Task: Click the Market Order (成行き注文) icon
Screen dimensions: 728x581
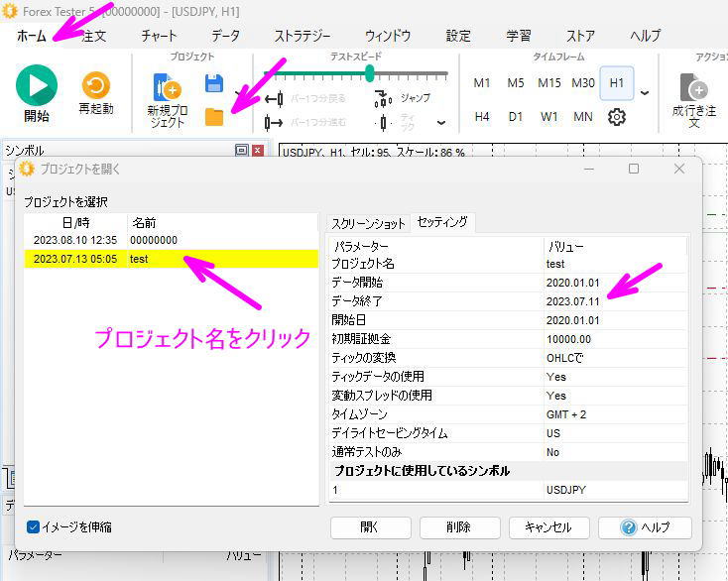Action: click(693, 87)
